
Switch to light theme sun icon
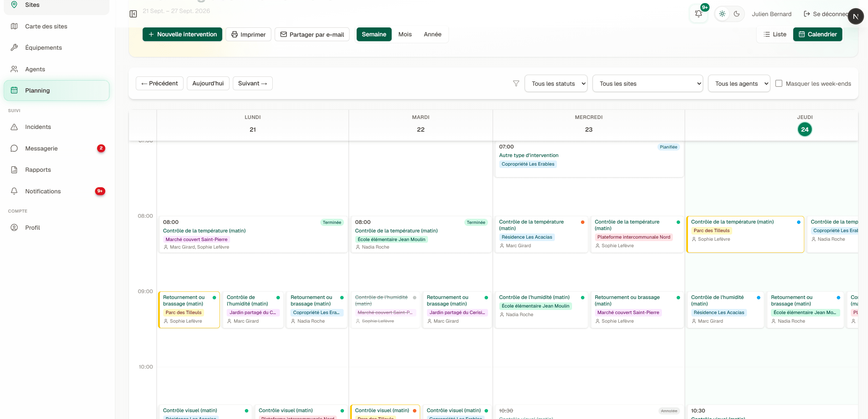[x=722, y=14]
